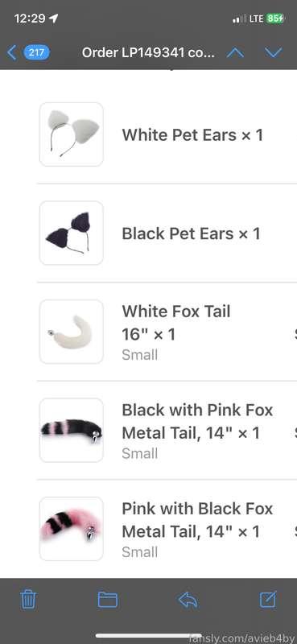Tap the battery indicator in status bar
The width and height of the screenshot is (297, 644).
274,19
